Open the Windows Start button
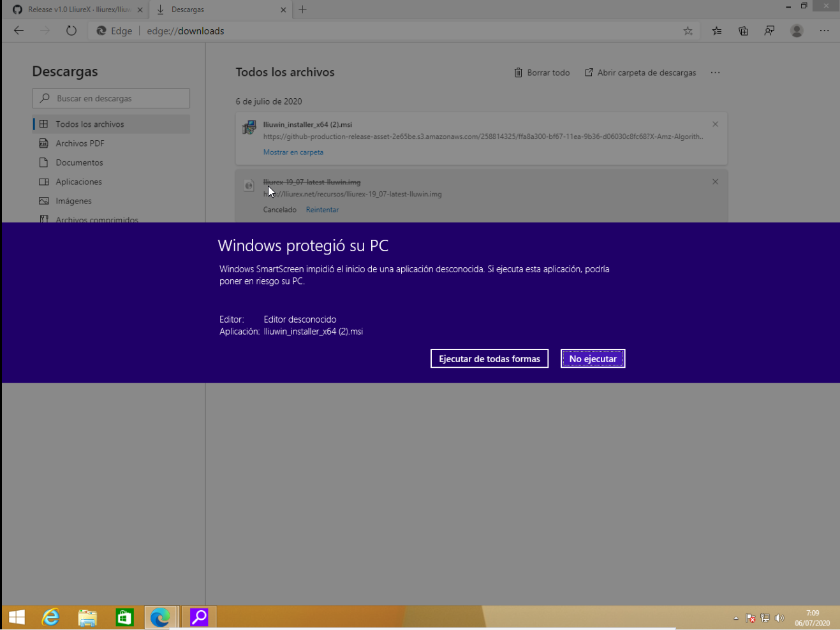840x630 pixels. (17, 617)
